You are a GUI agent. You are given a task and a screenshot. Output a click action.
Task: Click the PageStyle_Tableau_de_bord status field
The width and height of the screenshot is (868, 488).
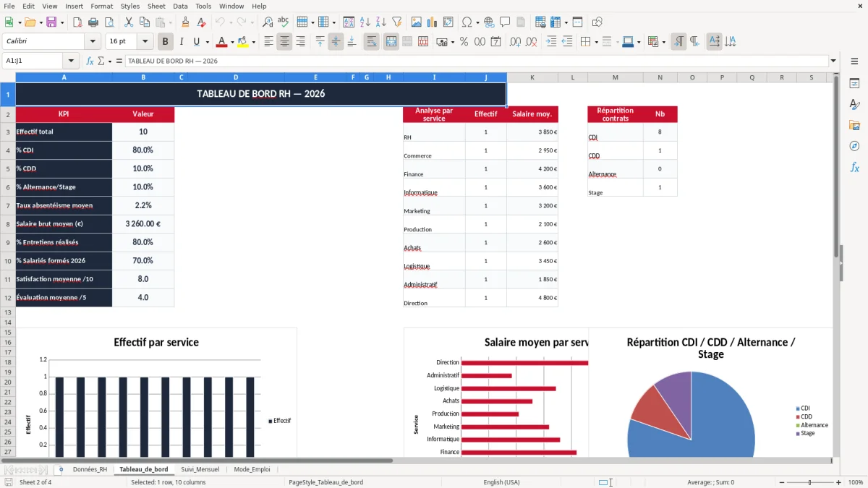click(325, 482)
